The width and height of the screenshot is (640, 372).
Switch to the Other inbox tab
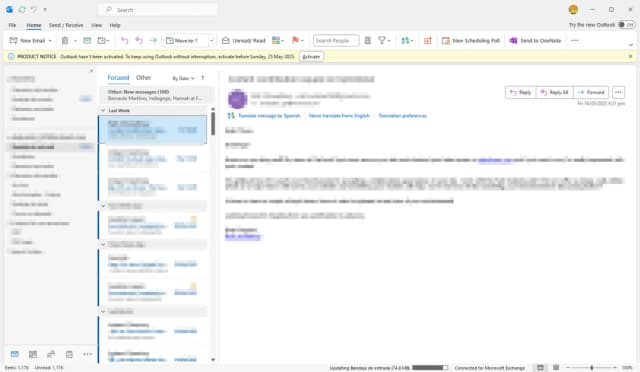tap(143, 78)
